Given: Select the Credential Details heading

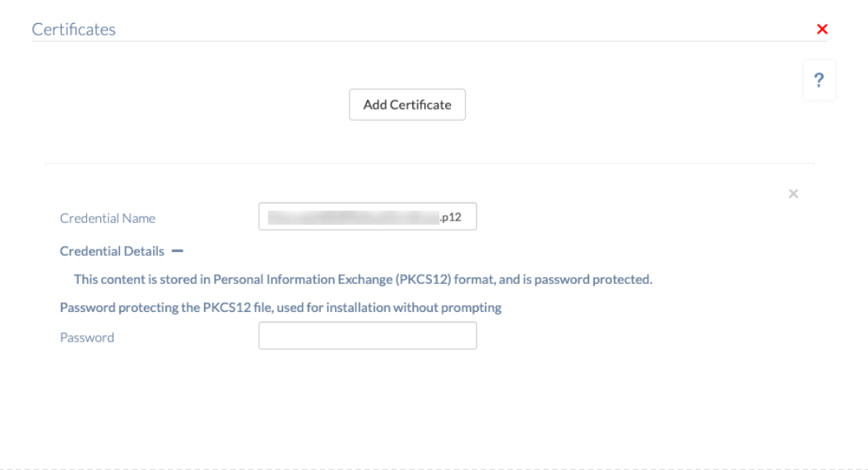Looking at the screenshot, I should point(112,251).
